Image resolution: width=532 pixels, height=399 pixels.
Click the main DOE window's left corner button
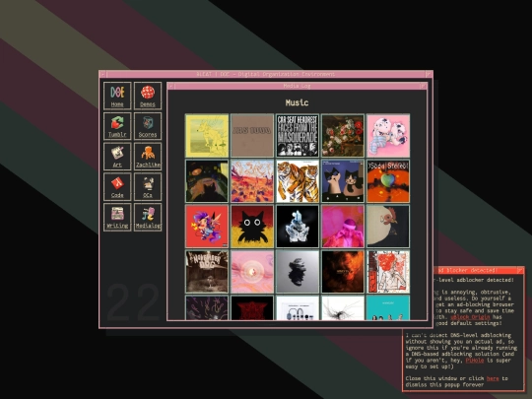tap(102, 74)
